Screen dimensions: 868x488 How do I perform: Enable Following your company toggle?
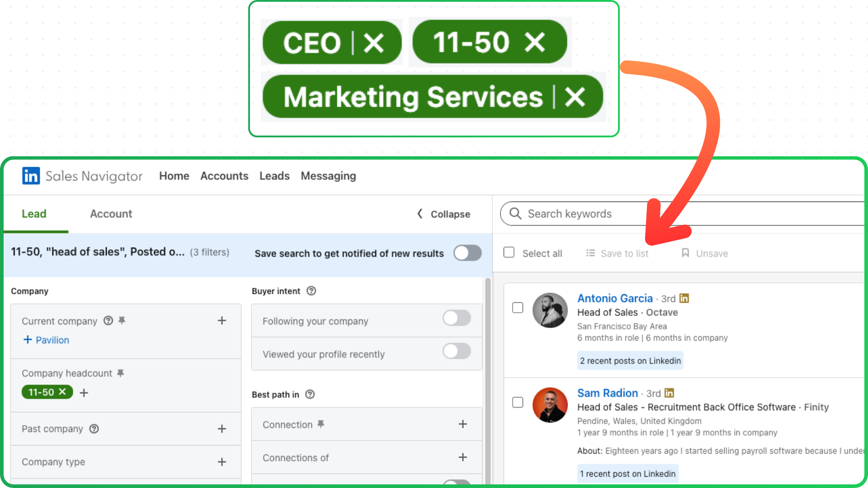pos(457,318)
